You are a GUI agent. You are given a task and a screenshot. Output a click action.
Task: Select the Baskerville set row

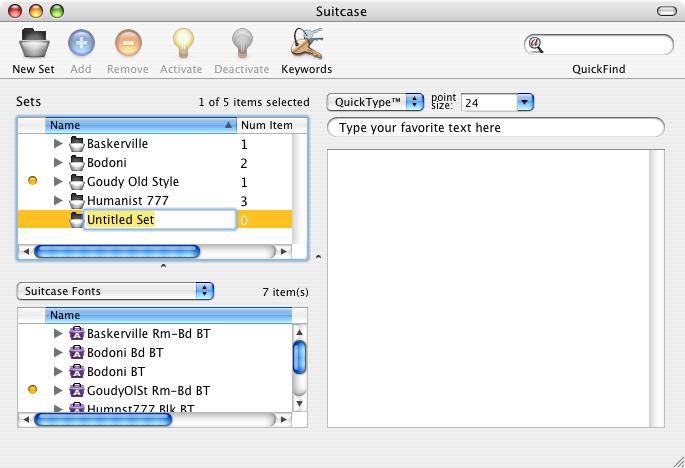[x=155, y=144]
